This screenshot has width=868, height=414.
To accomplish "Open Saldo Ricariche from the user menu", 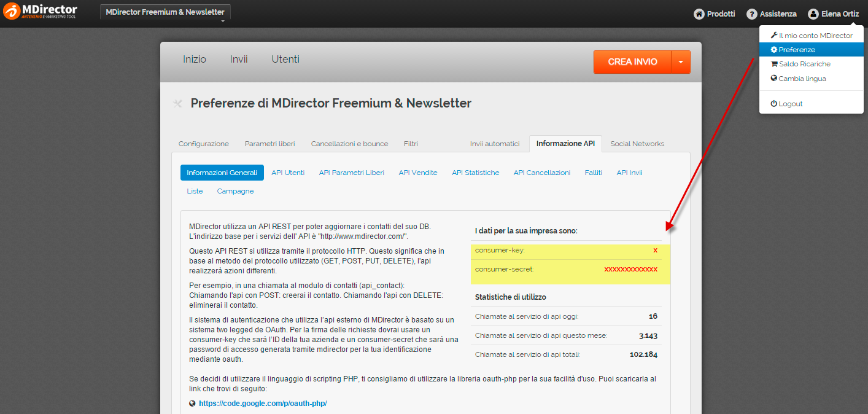I will point(811,64).
